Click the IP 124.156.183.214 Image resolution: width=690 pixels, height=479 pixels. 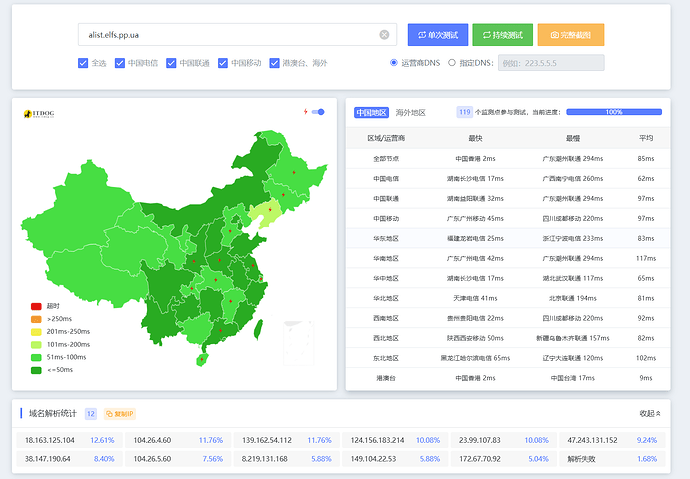377,440
